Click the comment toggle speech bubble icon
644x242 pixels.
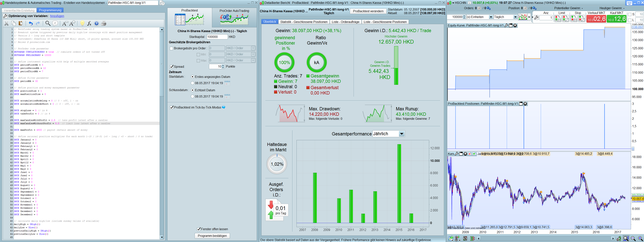pyautogui.click(x=55, y=24)
